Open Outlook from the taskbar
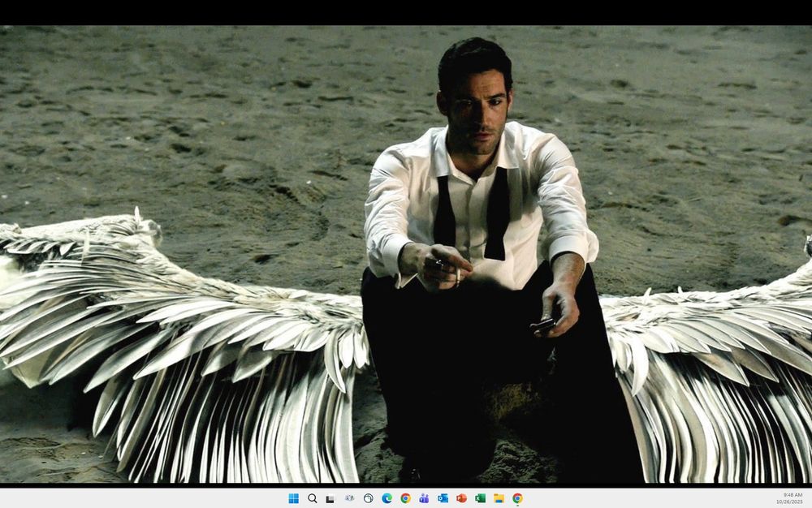The width and height of the screenshot is (812, 508). (x=443, y=498)
